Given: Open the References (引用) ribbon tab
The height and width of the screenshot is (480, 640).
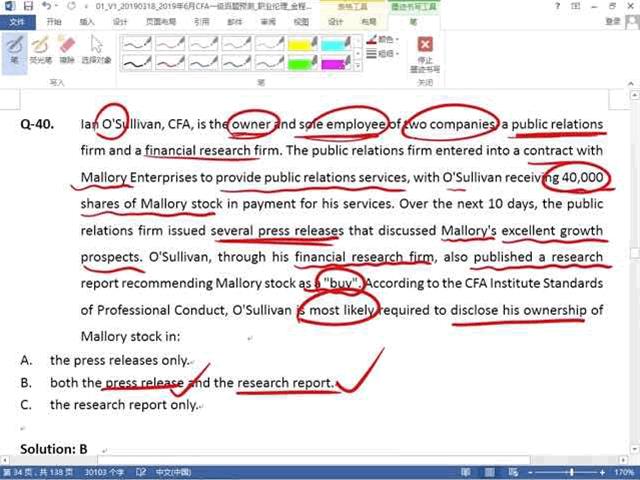Looking at the screenshot, I should [201, 22].
